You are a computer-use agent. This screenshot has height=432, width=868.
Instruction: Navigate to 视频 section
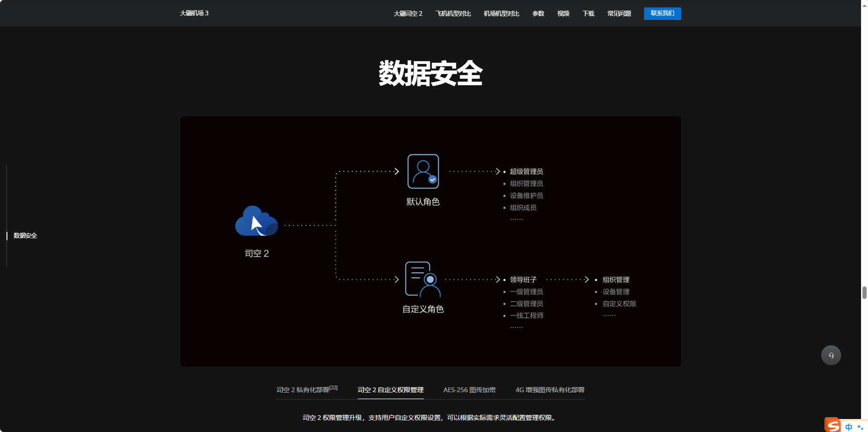pos(563,13)
